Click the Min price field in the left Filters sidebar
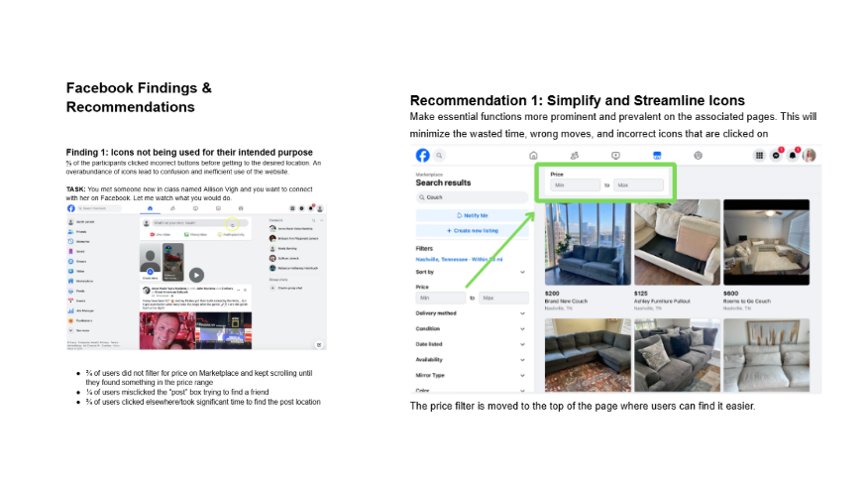 pyautogui.click(x=441, y=299)
